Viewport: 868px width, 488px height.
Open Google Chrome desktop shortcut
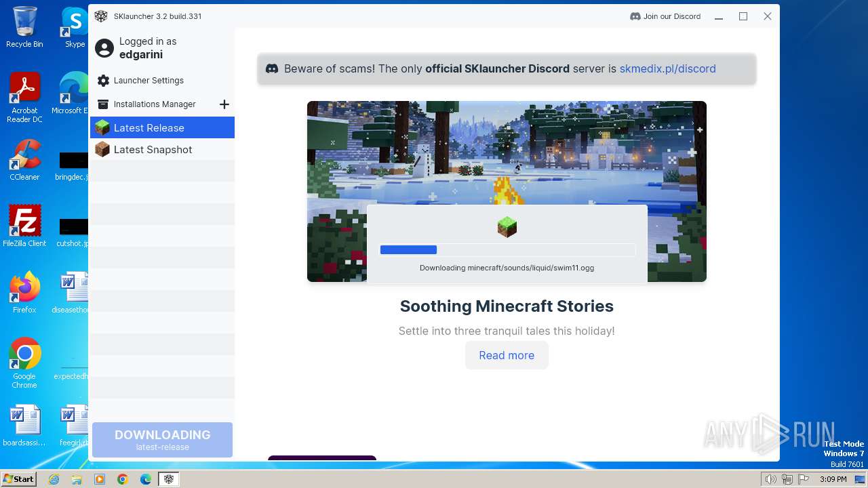click(x=24, y=363)
